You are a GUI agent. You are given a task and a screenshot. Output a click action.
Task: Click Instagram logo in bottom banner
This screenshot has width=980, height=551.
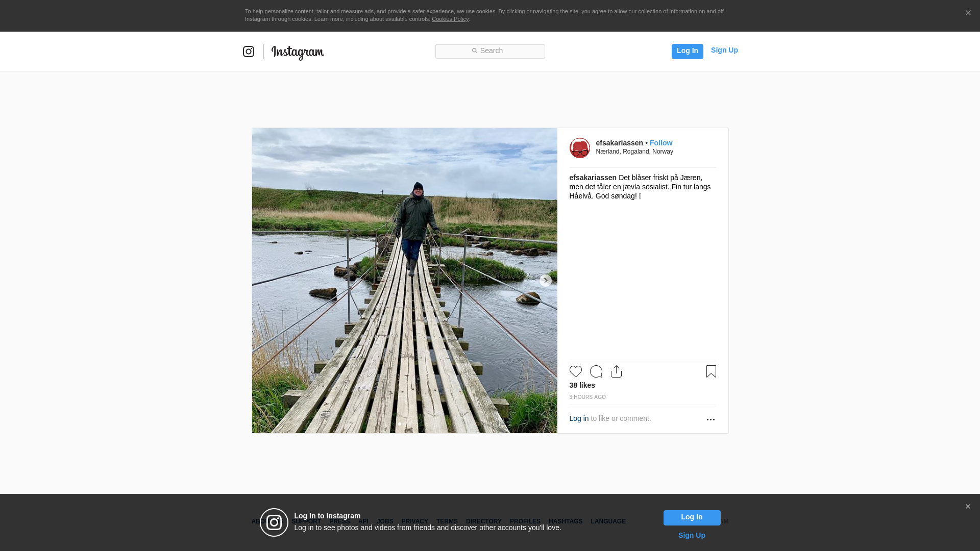[x=274, y=522]
